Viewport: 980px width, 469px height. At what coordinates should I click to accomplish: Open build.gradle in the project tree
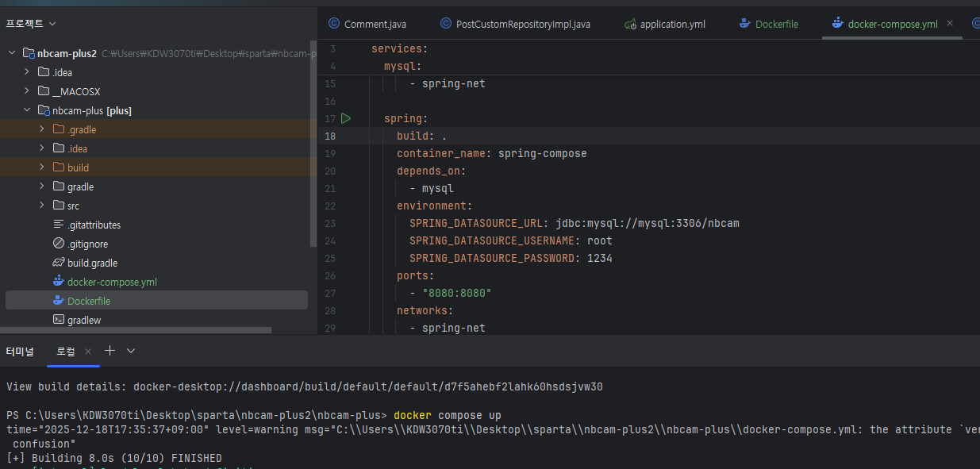tap(92, 263)
